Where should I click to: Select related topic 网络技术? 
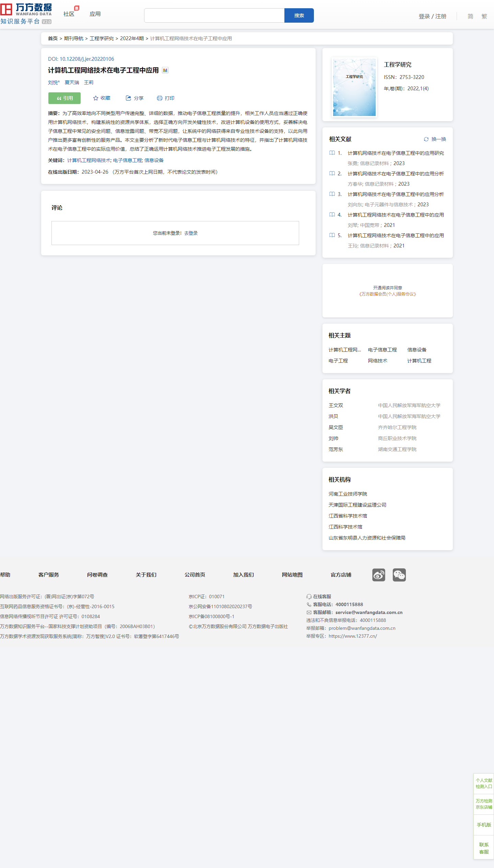[378, 361]
